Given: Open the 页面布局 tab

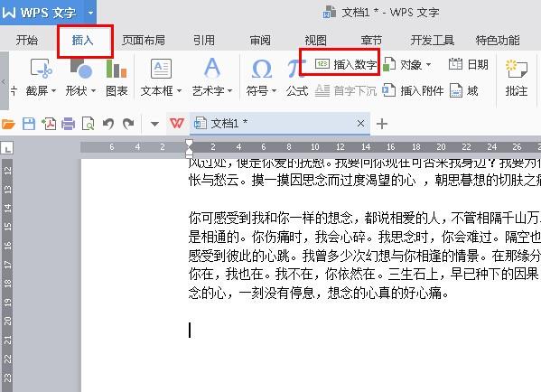Looking at the screenshot, I should point(144,41).
